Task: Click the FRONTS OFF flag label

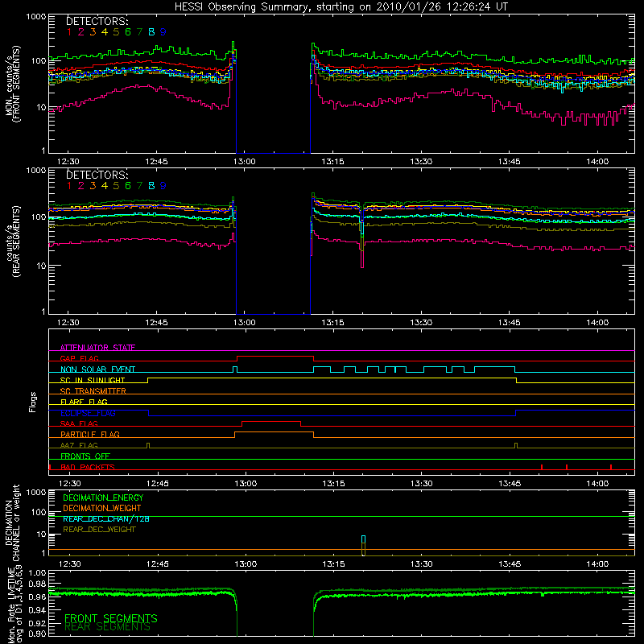Action: (x=85, y=456)
